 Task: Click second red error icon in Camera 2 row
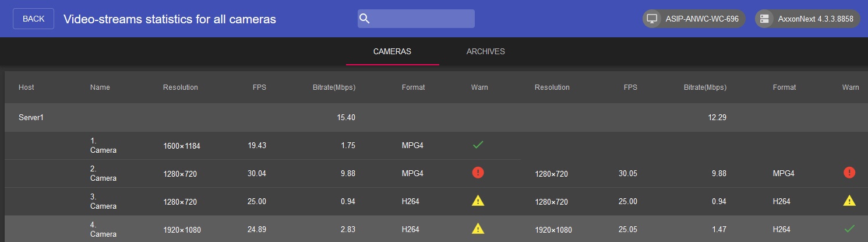(849, 173)
